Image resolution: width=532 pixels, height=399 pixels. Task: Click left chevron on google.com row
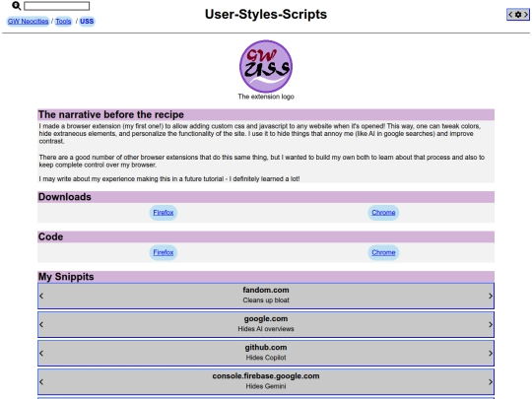[41, 325]
